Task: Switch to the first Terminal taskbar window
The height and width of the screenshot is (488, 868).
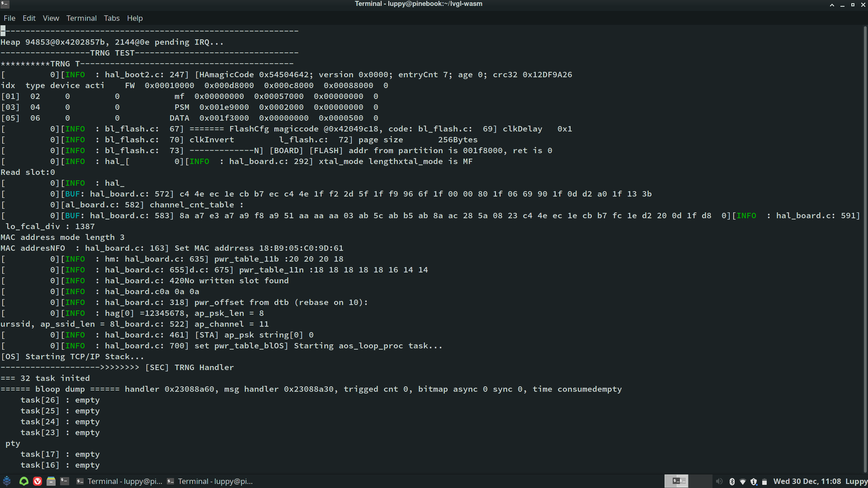Action: (x=119, y=481)
